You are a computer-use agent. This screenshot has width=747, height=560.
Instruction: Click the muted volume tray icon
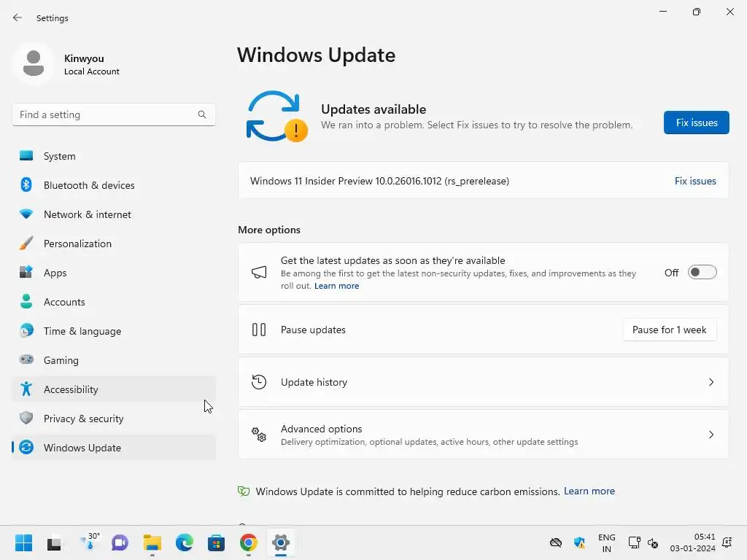(x=653, y=542)
